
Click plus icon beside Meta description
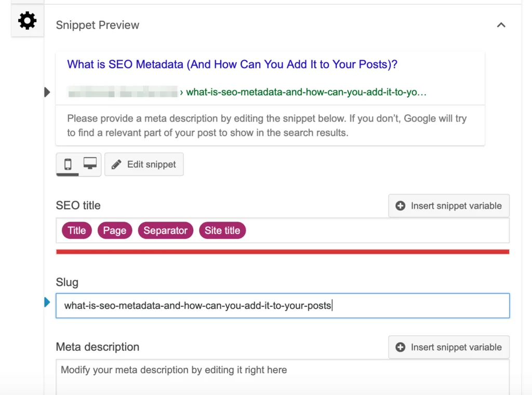[401, 347]
